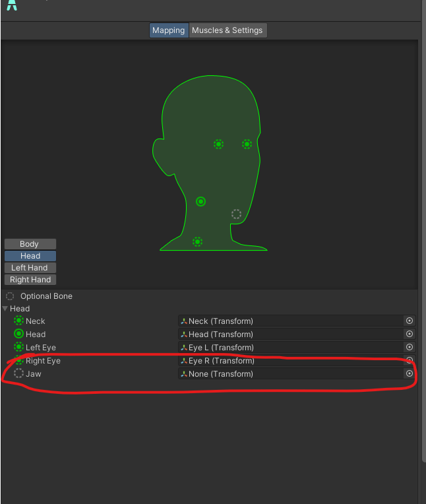Open object picker for Eye L transform
The image size is (426, 504).
410,347
